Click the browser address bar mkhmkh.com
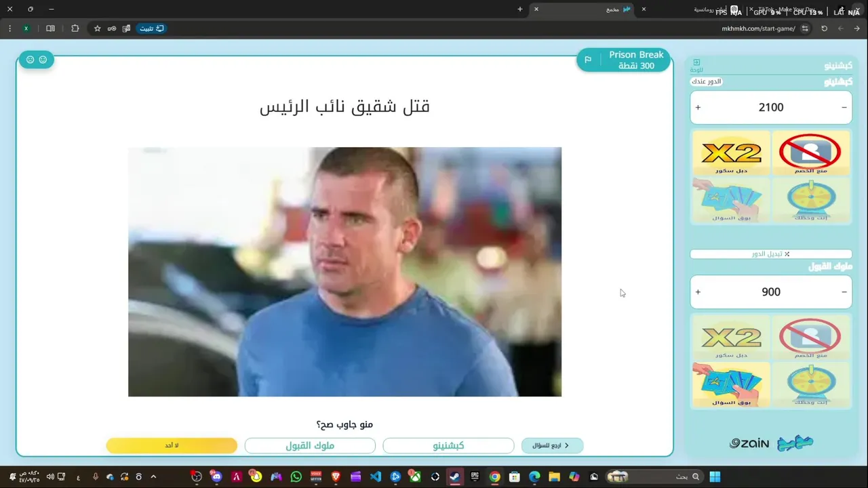 click(x=758, y=28)
